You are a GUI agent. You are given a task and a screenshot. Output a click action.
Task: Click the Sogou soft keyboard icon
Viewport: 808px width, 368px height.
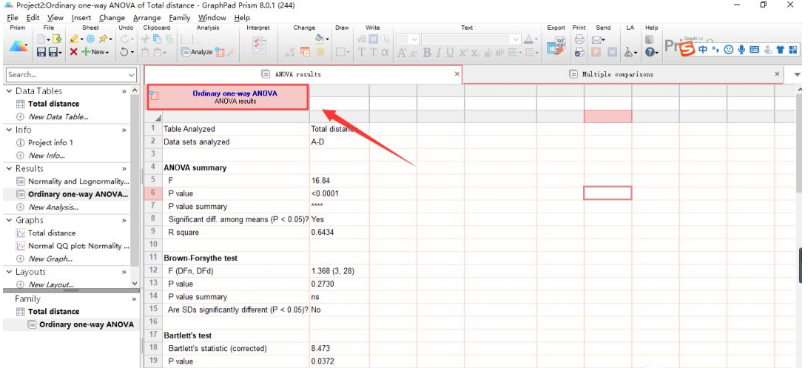click(754, 49)
